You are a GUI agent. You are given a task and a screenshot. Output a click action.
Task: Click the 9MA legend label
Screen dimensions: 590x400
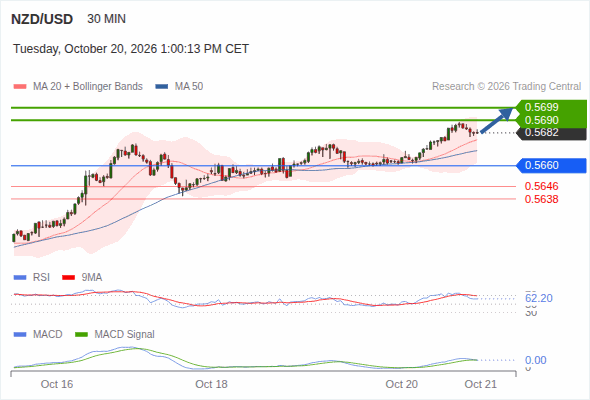click(x=92, y=278)
